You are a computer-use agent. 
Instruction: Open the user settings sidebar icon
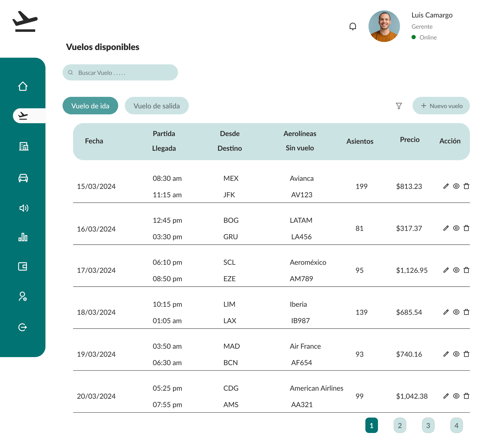click(23, 296)
